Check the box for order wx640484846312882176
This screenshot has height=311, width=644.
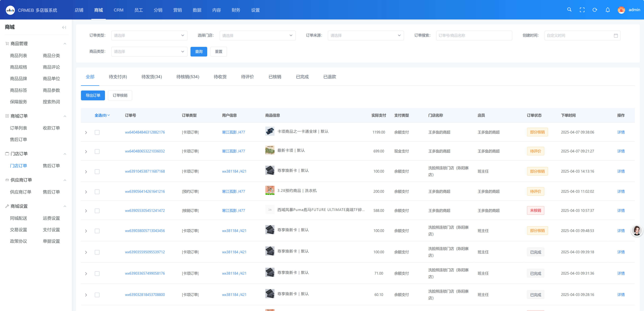97,132
